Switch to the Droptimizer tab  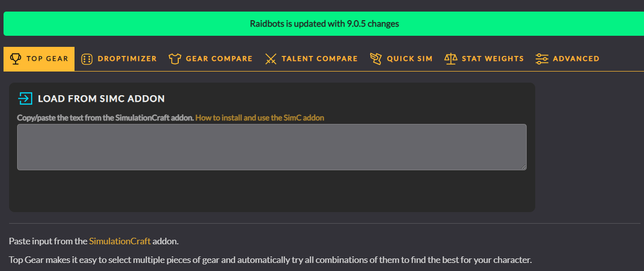(x=127, y=59)
